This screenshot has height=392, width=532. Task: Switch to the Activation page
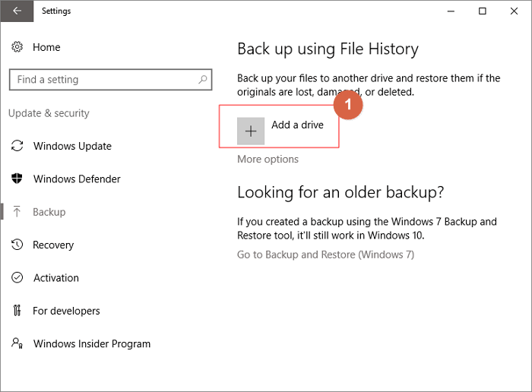pos(56,278)
